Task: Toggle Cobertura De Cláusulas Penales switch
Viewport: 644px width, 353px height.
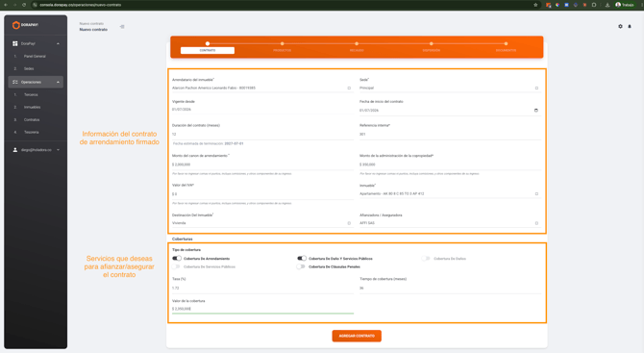Action: 302,266
